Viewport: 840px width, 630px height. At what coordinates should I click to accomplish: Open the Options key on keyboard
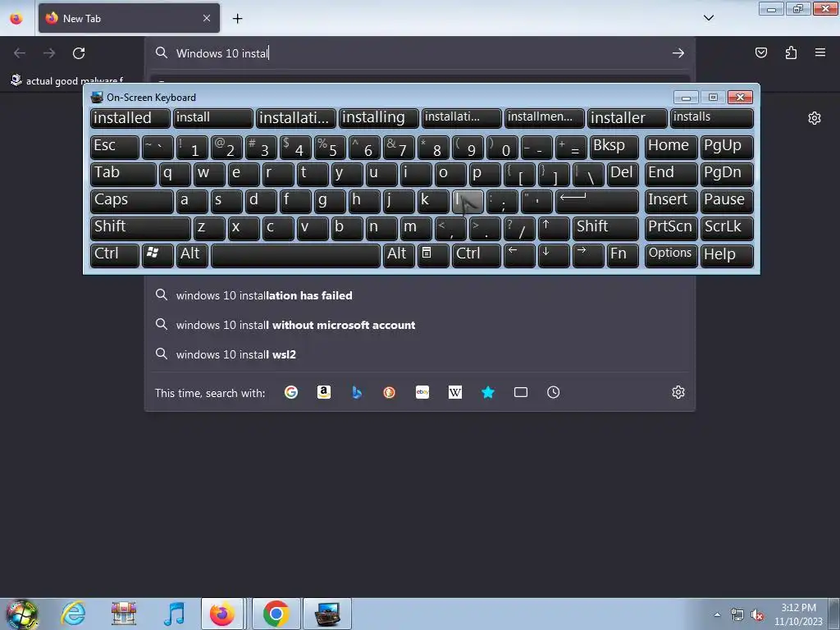[671, 254]
